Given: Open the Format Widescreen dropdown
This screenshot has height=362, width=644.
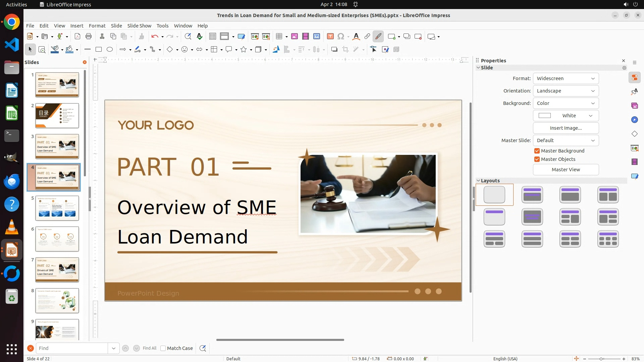Looking at the screenshot, I should coord(566,78).
